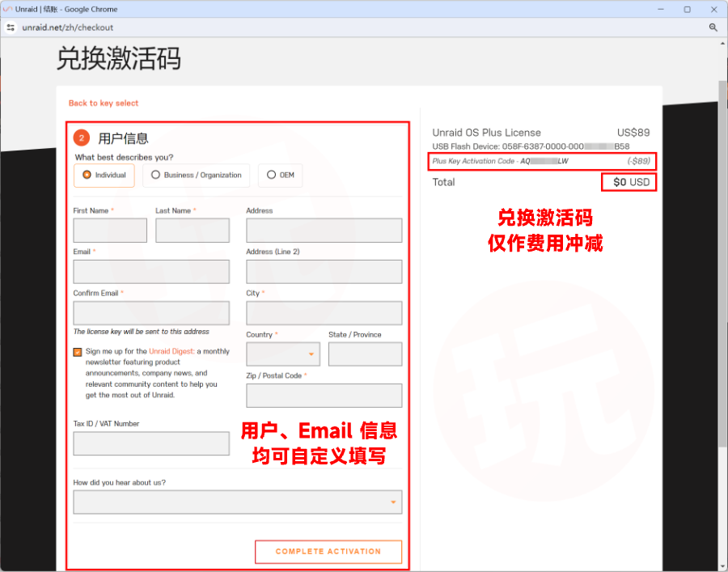
Task: Focus the Address (Line 2) field
Action: tap(324, 272)
